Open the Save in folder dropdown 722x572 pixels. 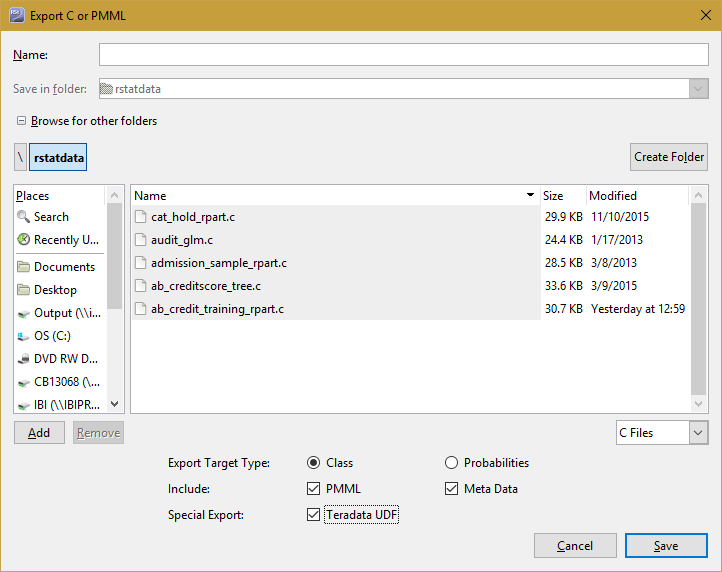(698, 88)
